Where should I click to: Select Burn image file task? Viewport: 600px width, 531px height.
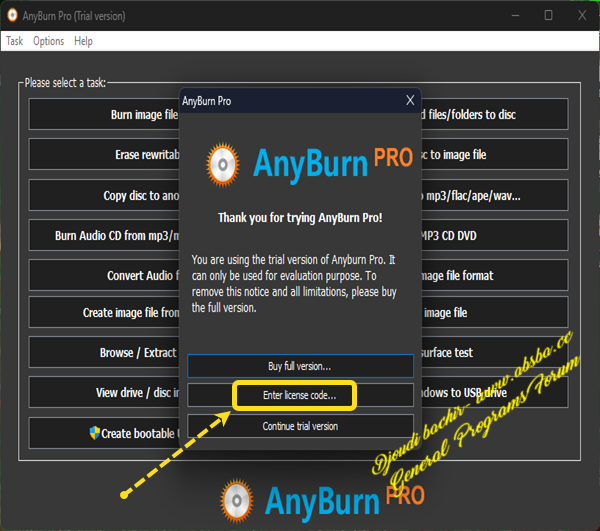point(104,114)
